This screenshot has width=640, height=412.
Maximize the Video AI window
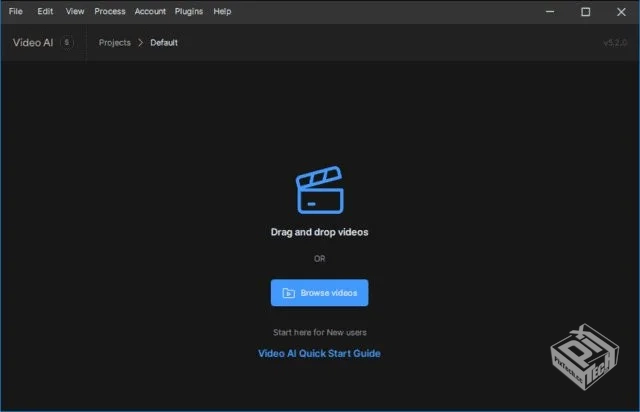pos(585,12)
